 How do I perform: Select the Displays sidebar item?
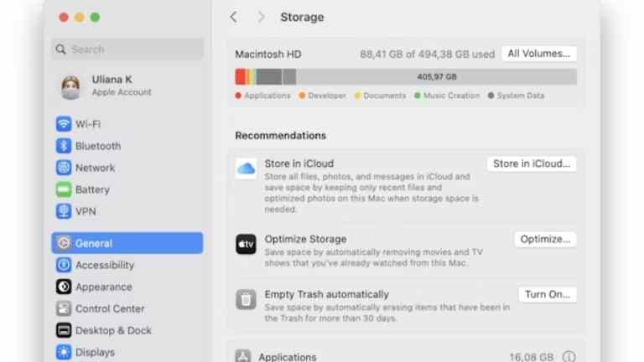coord(127,352)
